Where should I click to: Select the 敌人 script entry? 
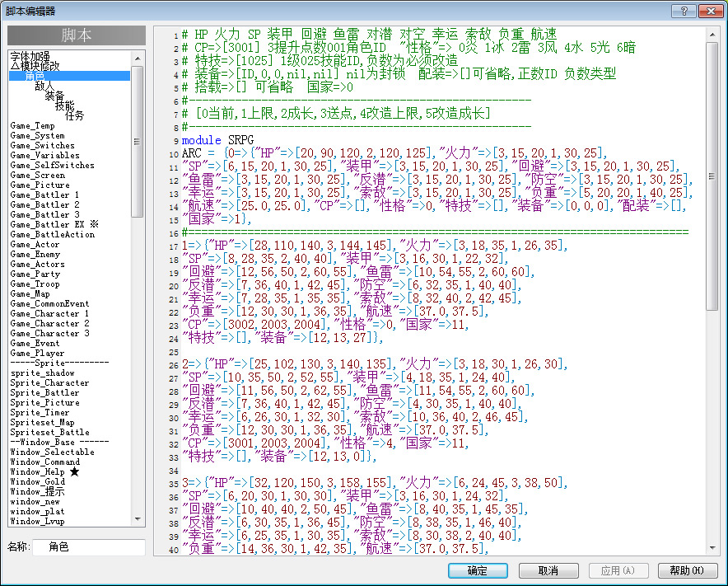44,86
